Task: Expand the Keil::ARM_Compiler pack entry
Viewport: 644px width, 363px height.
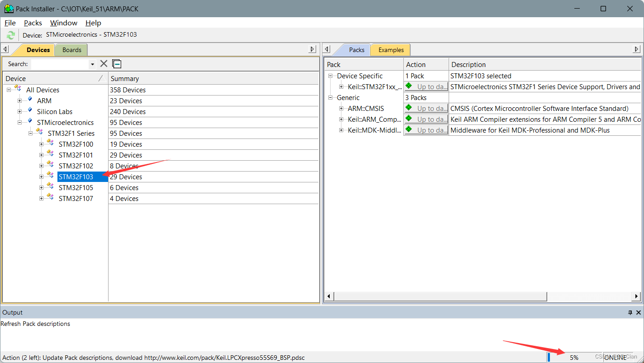Action: [341, 119]
